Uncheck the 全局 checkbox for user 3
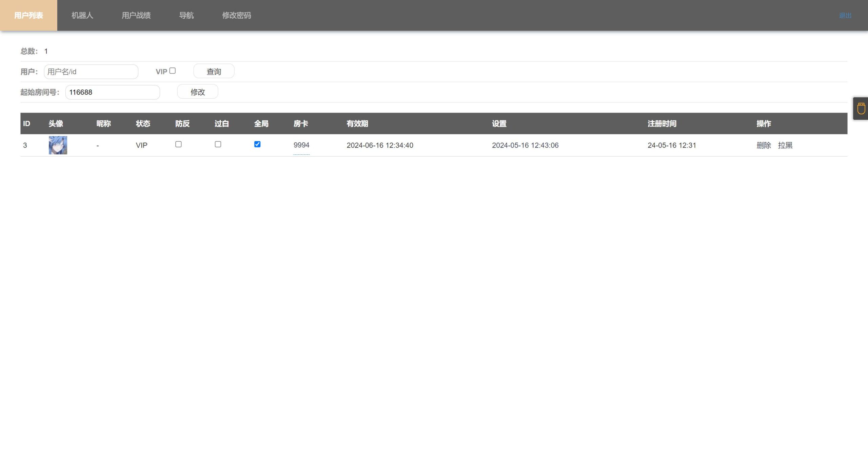This screenshot has width=868, height=468. point(257,144)
